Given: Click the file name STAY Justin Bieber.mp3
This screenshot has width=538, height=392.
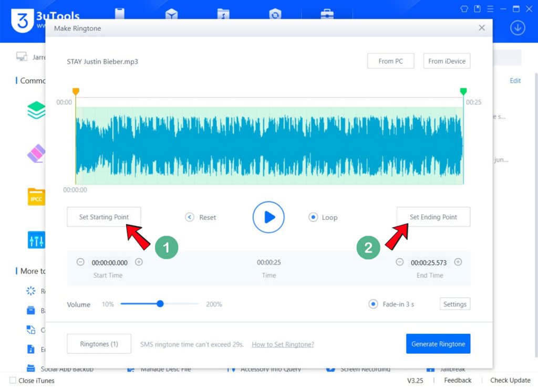Looking at the screenshot, I should (x=102, y=62).
